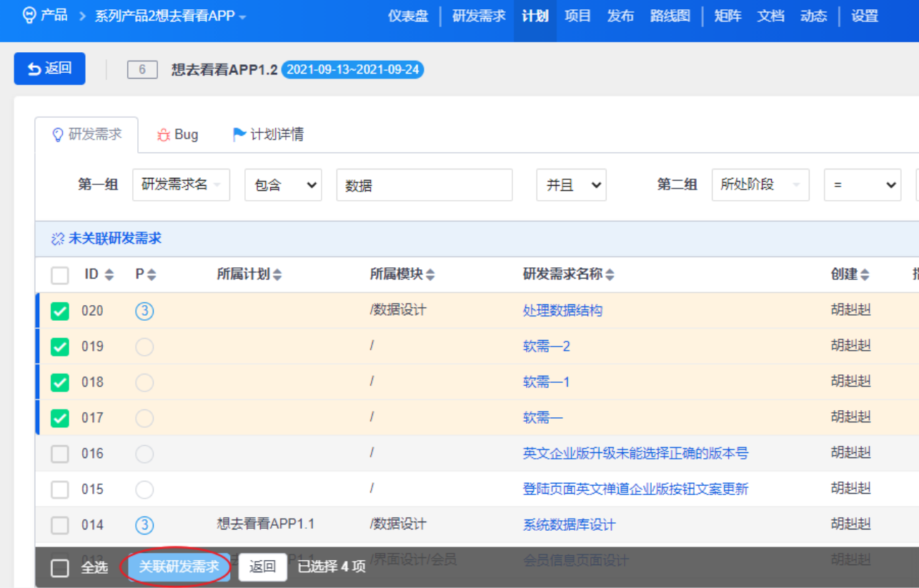The height and width of the screenshot is (588, 919).
Task: Switch to the Bug tab
Action: [x=178, y=134]
